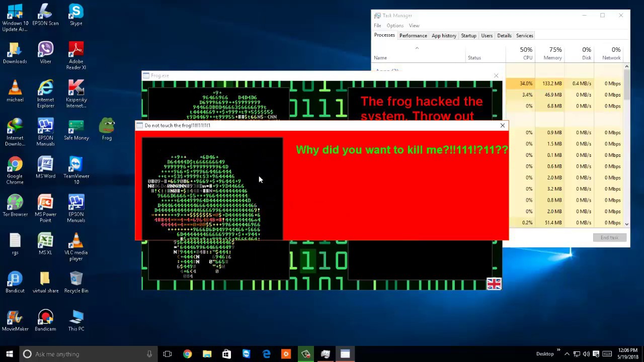Open File Explorer from the taskbar
The width and height of the screenshot is (644, 362).
(x=207, y=354)
